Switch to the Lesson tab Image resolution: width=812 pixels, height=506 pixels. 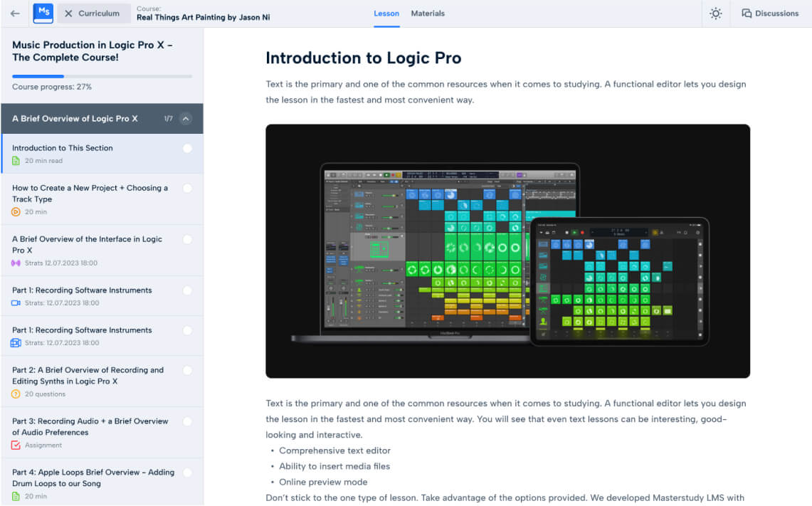coord(386,14)
